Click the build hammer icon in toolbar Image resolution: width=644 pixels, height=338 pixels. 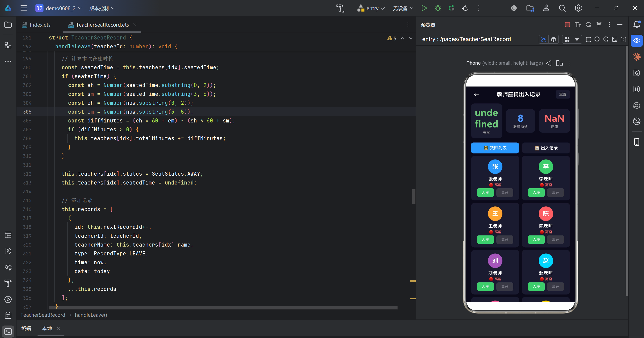(x=340, y=8)
